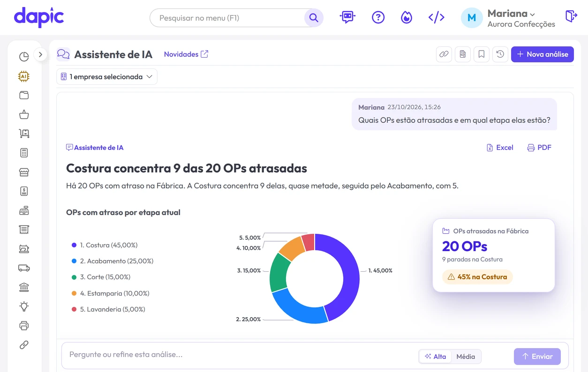The height and width of the screenshot is (372, 588).
Task: Open the shopping basket sidebar icon
Action: [24, 114]
